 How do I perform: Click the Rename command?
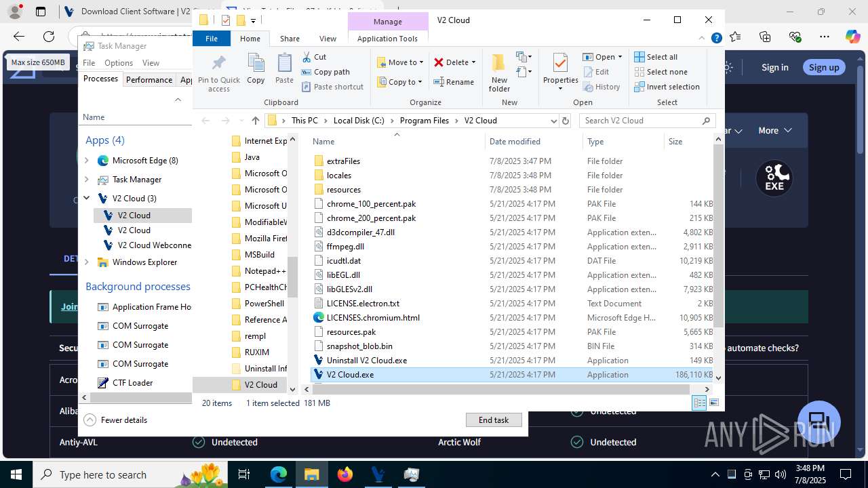click(454, 82)
